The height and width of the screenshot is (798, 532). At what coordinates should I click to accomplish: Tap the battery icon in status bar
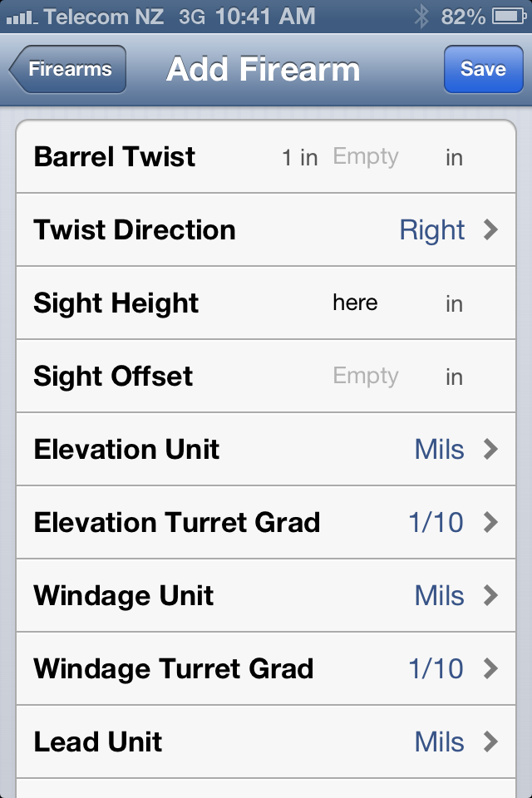(509, 17)
